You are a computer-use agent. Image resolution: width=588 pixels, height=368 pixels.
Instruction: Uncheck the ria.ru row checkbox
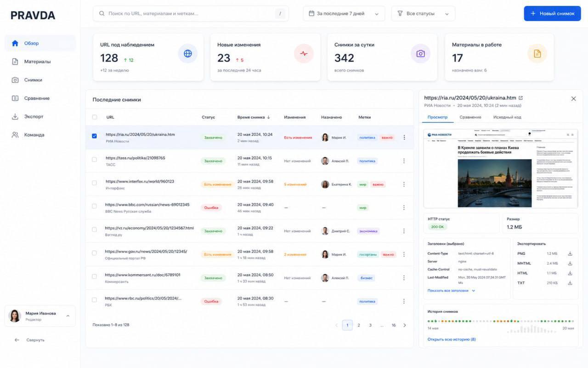(x=95, y=136)
